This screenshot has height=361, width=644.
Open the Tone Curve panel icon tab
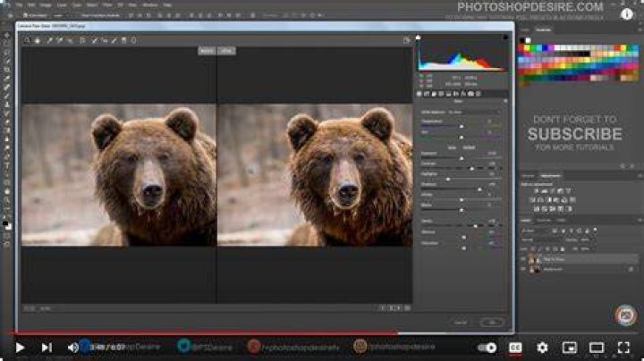pos(427,94)
